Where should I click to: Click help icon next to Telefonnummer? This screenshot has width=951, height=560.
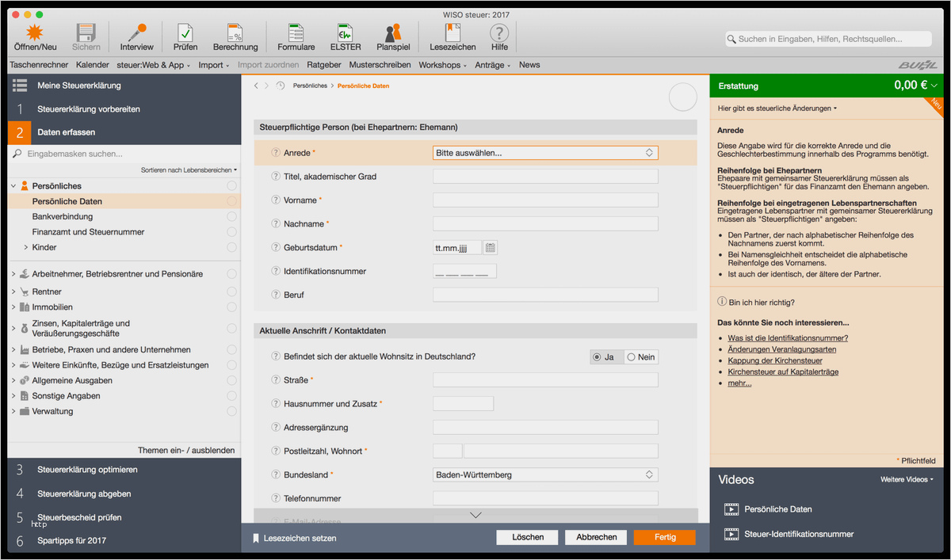pyautogui.click(x=276, y=498)
